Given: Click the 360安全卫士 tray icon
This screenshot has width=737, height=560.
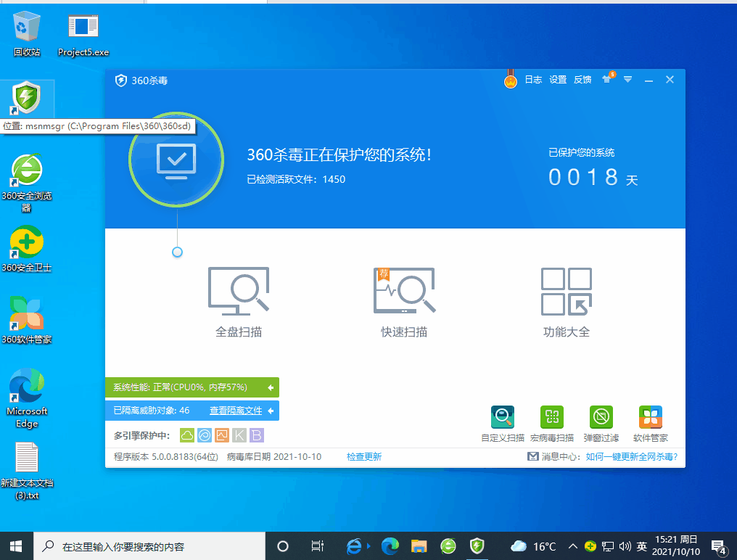Looking at the screenshot, I should pos(590,546).
